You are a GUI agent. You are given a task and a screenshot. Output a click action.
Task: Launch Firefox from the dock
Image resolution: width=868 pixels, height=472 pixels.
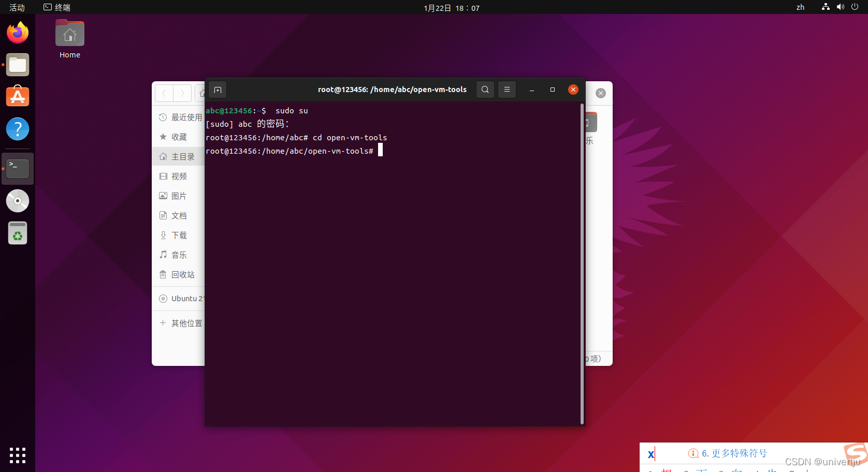coord(18,33)
